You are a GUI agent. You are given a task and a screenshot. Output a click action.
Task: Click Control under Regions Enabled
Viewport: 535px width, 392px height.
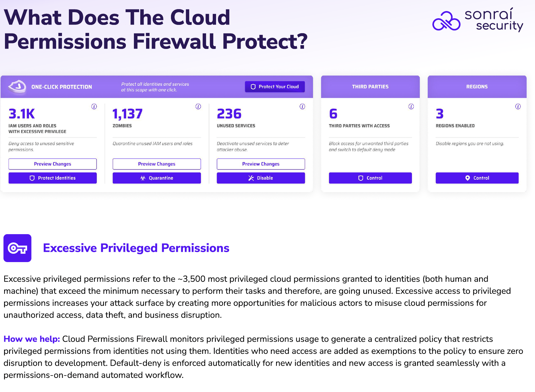(477, 178)
